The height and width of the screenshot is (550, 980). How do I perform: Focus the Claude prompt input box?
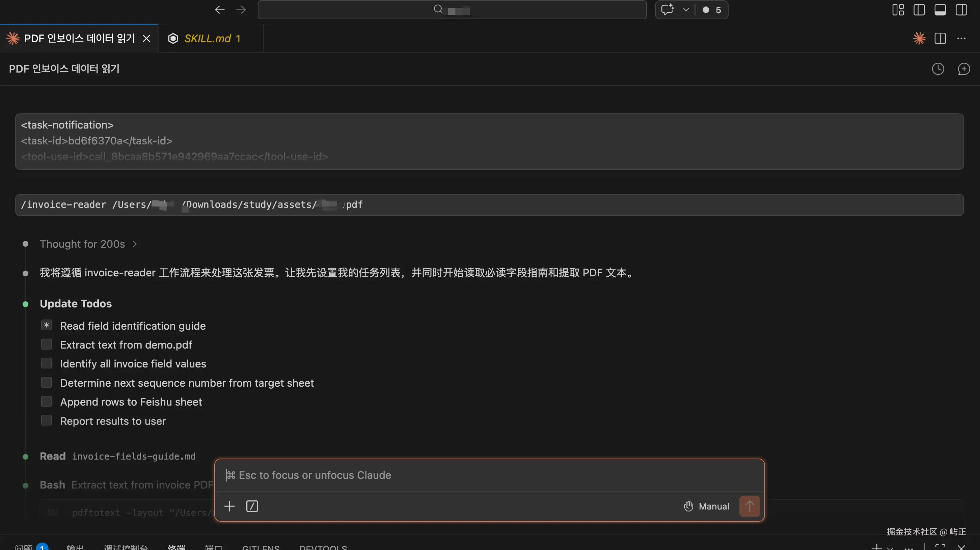pos(489,475)
